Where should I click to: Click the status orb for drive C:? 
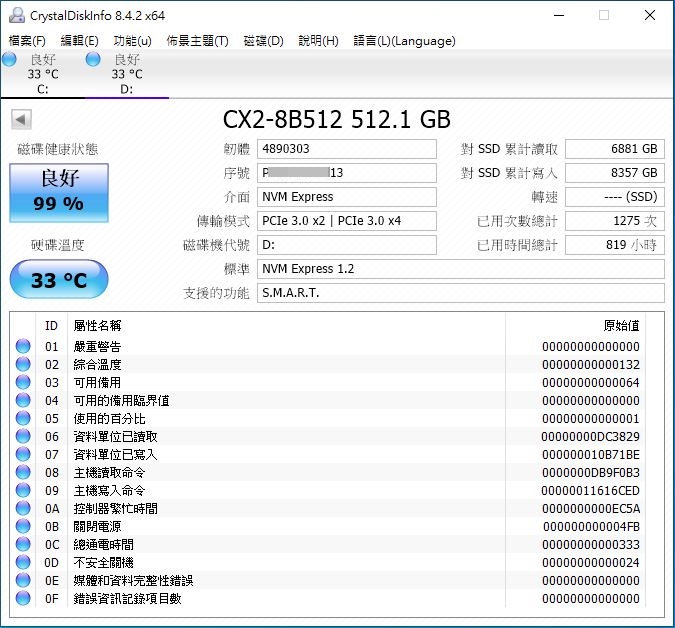9,60
